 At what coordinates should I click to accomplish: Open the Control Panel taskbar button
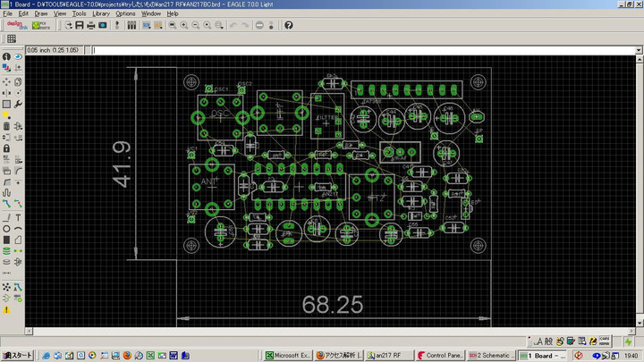(442, 355)
